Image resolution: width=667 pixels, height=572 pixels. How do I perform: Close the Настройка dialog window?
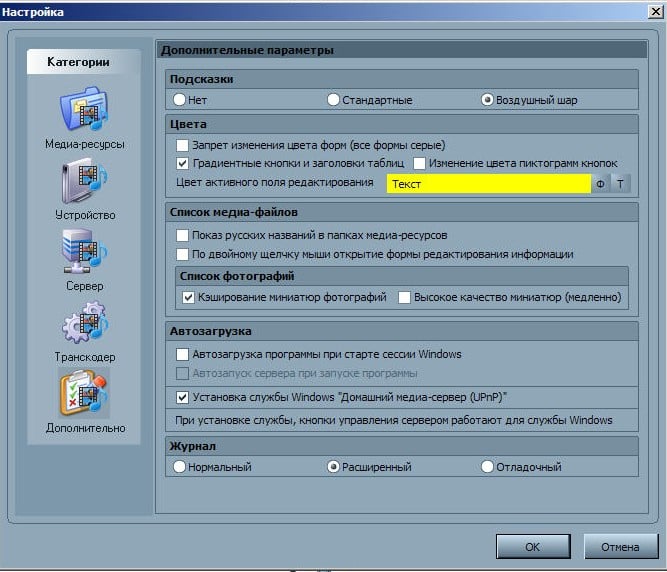tap(655, 11)
